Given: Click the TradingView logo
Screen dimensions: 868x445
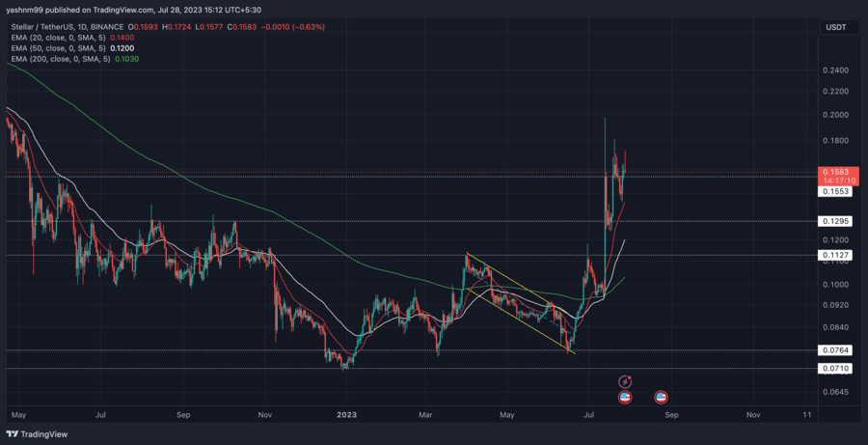Looking at the screenshot, I should 37,434.
